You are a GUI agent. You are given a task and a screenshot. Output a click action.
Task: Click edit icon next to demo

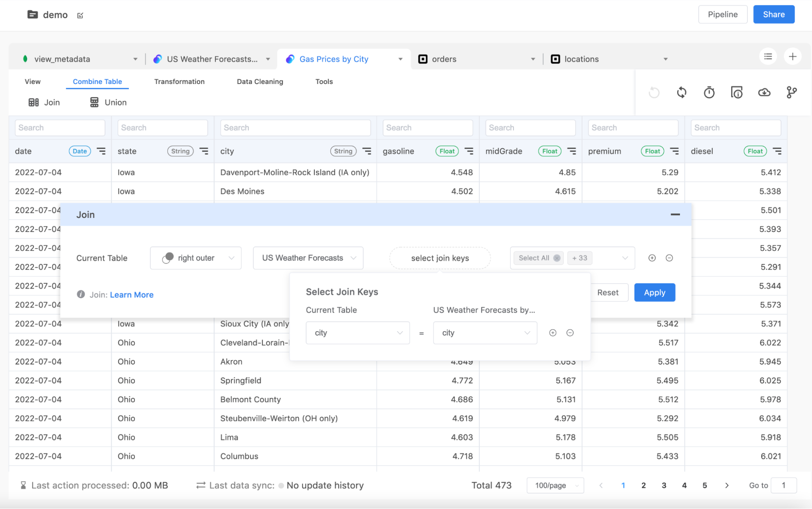pos(80,15)
